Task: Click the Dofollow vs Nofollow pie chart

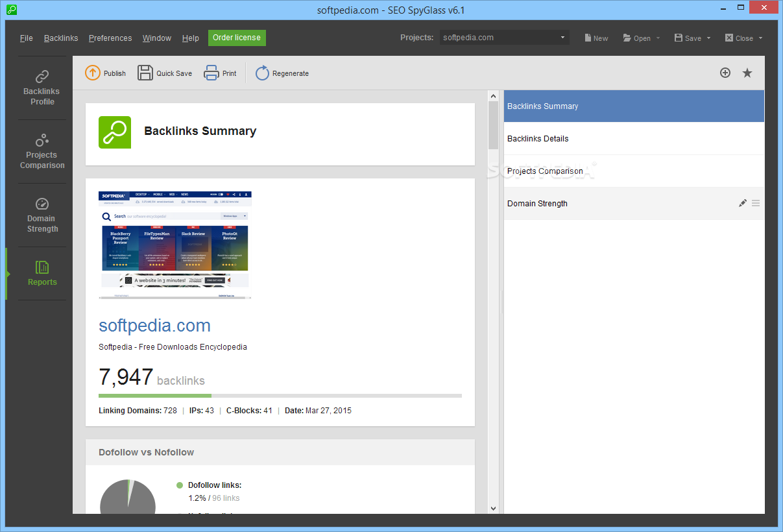Action: tap(128, 497)
